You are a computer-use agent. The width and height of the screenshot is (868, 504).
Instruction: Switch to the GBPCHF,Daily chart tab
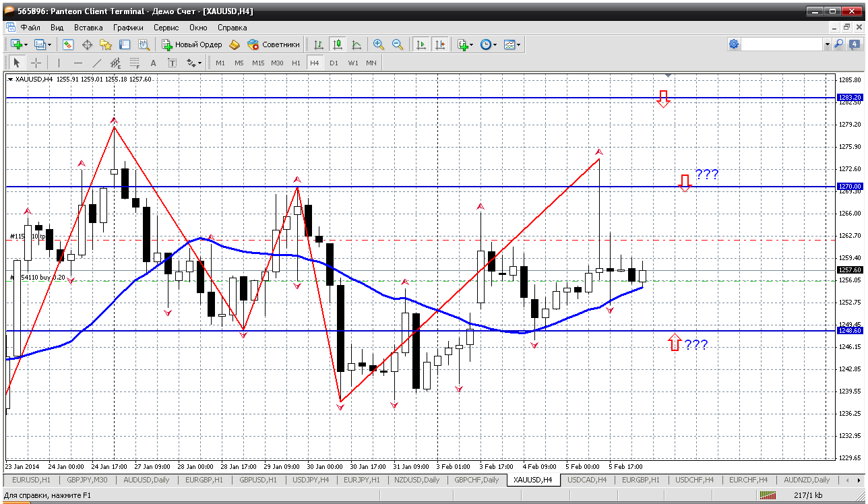click(476, 480)
